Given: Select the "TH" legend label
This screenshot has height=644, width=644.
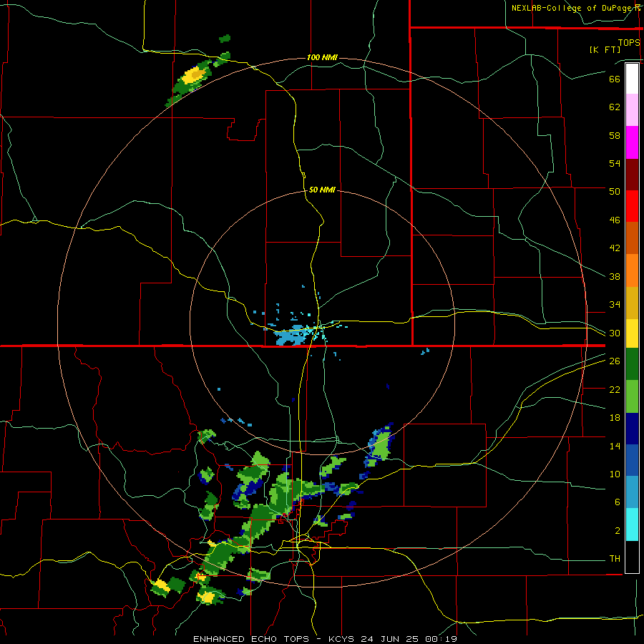Looking at the screenshot, I should [615, 559].
